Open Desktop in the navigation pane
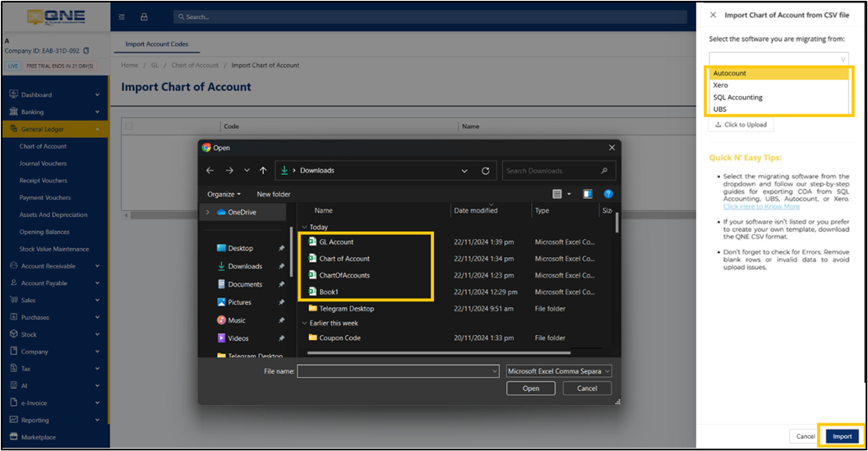The image size is (868, 451). tap(240, 248)
